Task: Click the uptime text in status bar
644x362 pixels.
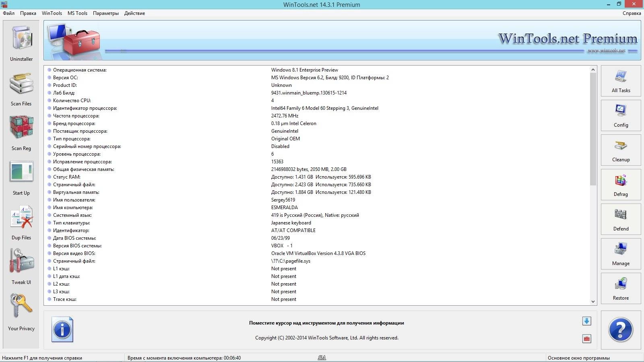Action: pos(184,358)
